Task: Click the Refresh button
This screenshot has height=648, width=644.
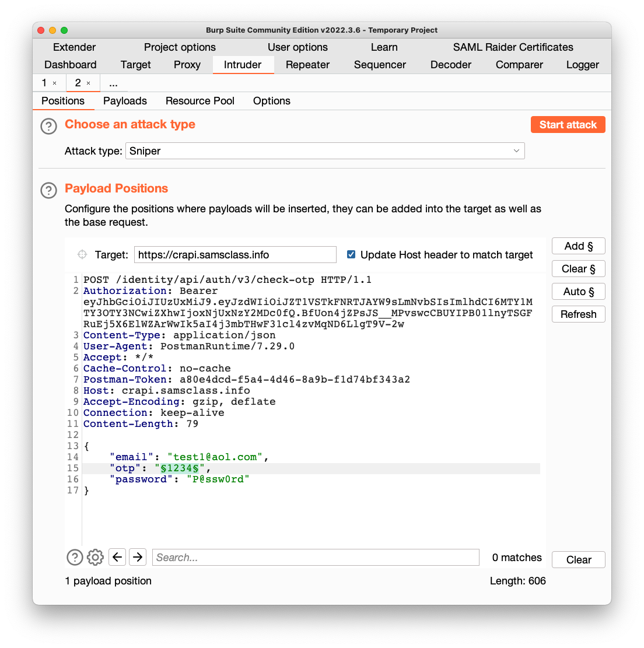Action: pyautogui.click(x=578, y=314)
